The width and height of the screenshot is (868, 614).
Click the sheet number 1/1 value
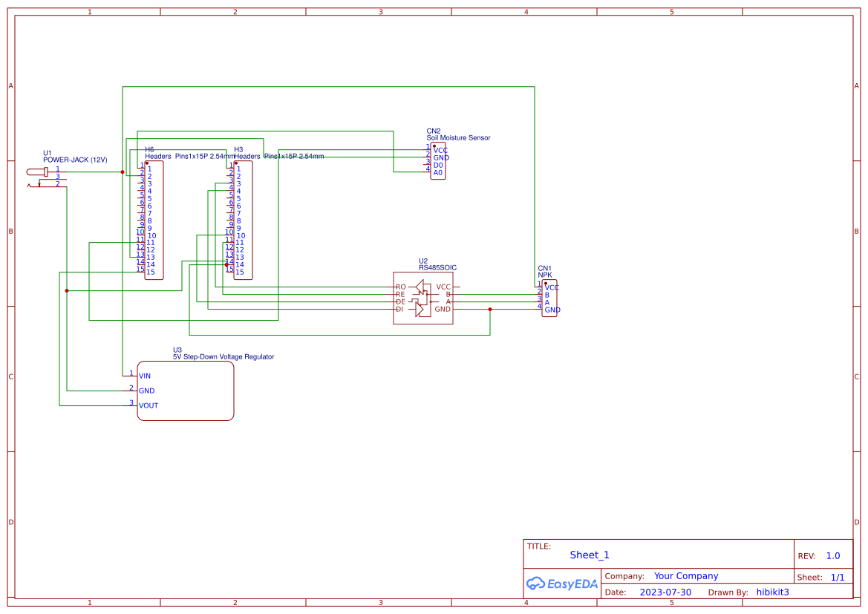pyautogui.click(x=837, y=577)
